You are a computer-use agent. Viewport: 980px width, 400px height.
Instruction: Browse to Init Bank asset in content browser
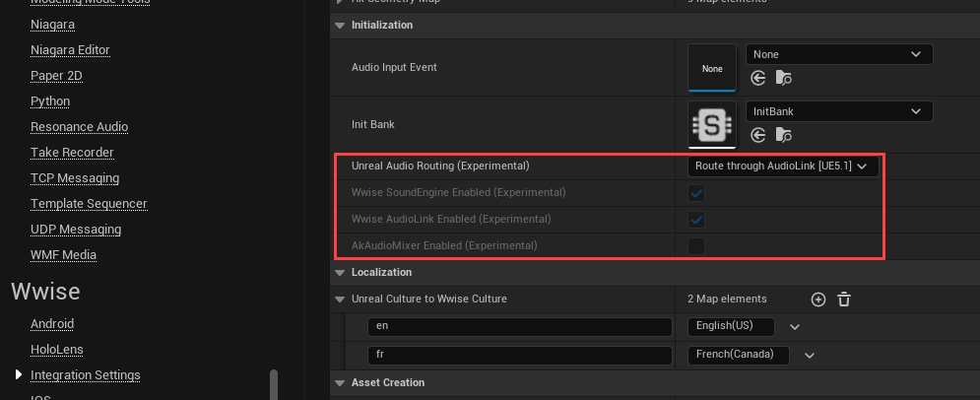pyautogui.click(x=784, y=135)
